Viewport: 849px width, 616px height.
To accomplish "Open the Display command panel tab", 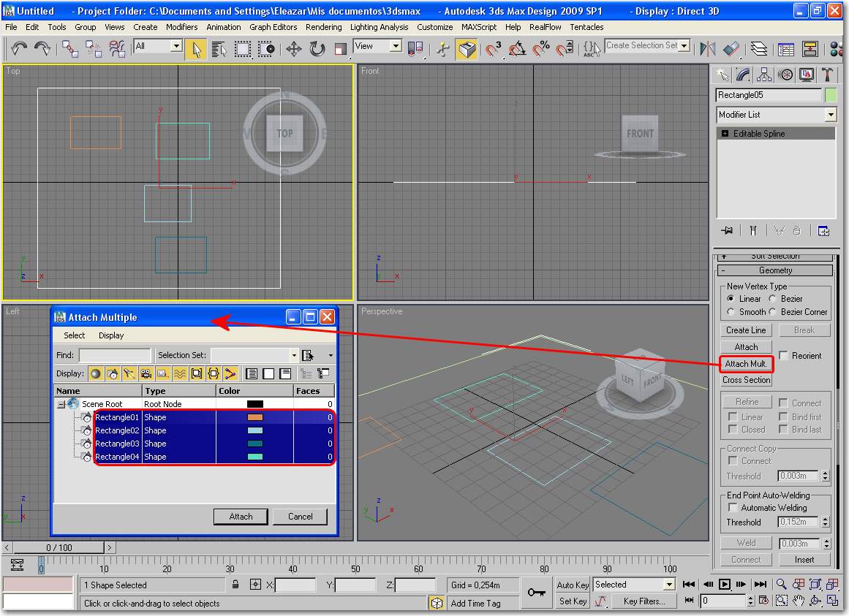I will [x=807, y=75].
